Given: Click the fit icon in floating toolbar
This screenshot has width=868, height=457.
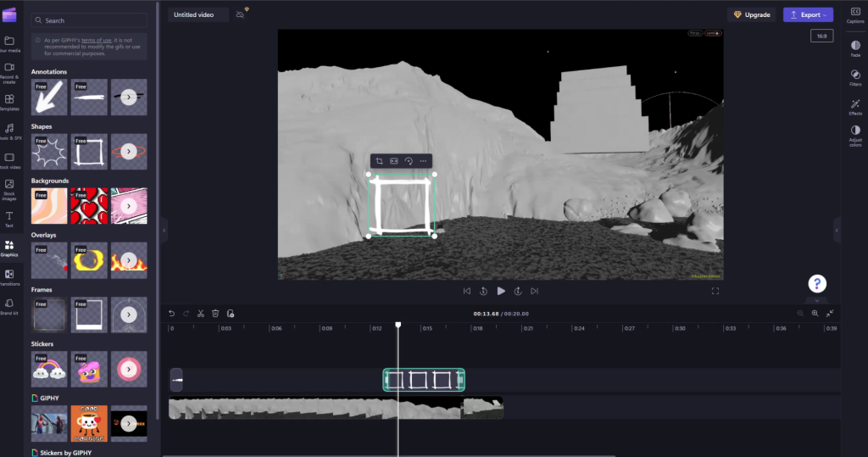Looking at the screenshot, I should [x=393, y=161].
